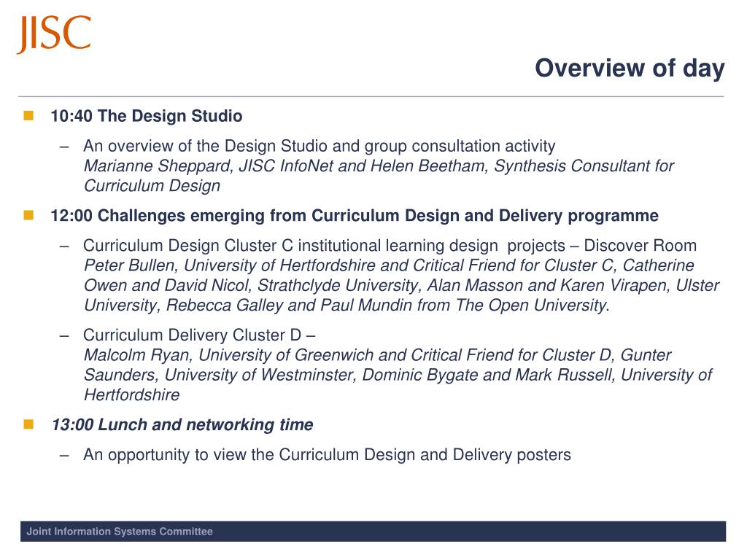Viewport: 747px width, 560px height.
Task: Select the 'Curriculum Design Cluster C' line
Action: (390, 246)
